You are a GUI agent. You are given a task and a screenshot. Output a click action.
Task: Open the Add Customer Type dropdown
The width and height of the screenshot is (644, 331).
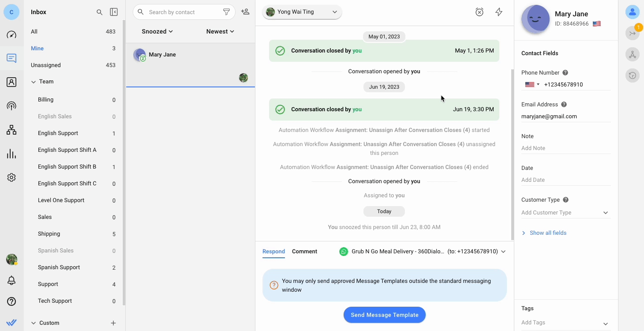pyautogui.click(x=565, y=213)
